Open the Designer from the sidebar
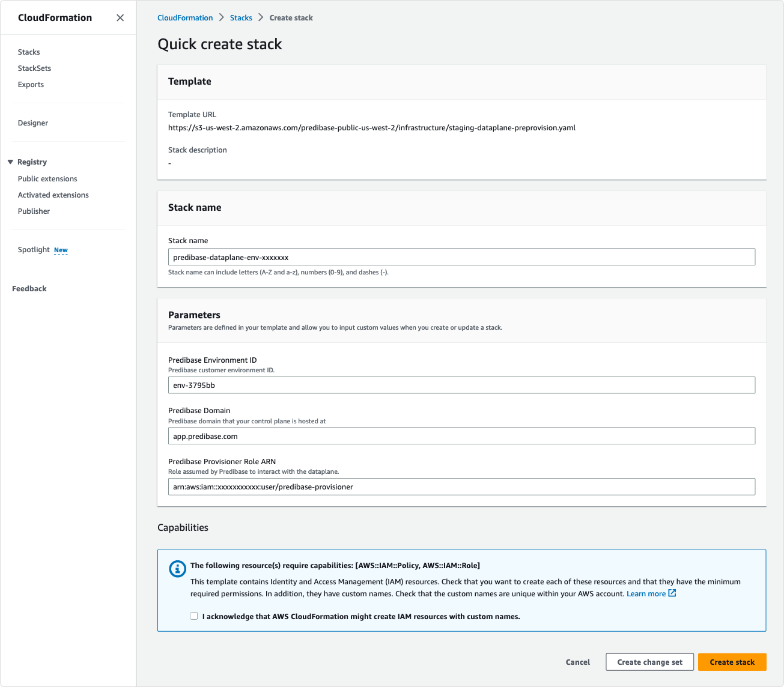Viewport: 784px width, 687px height. 33,123
